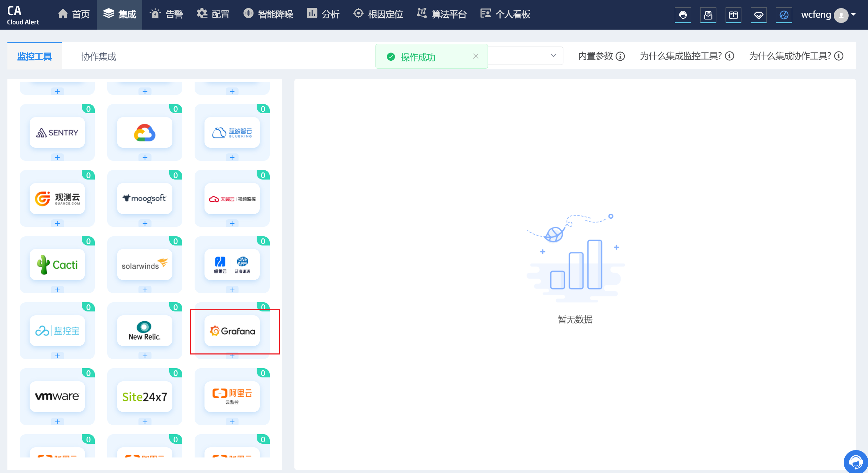Open the Sentry integration card
868x473 pixels.
tap(57, 133)
